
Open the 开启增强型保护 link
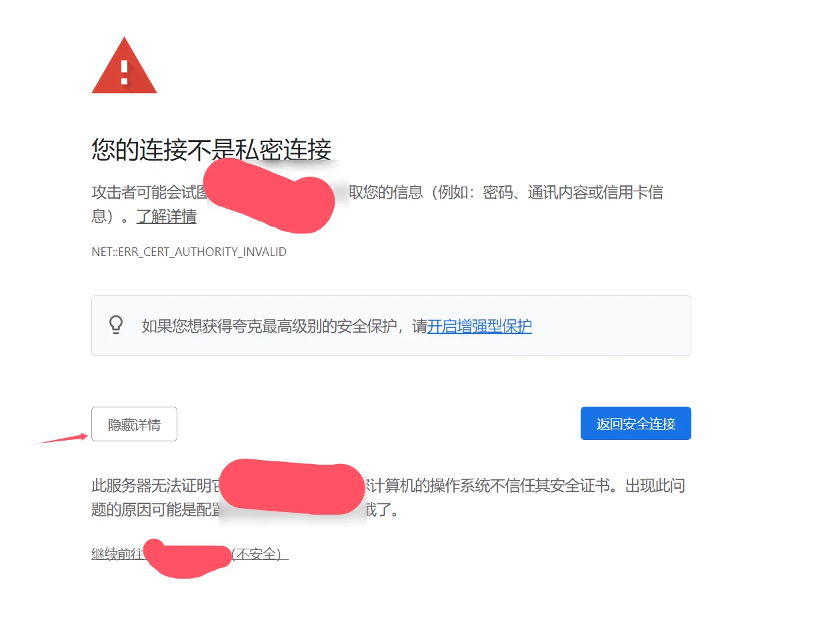(479, 326)
